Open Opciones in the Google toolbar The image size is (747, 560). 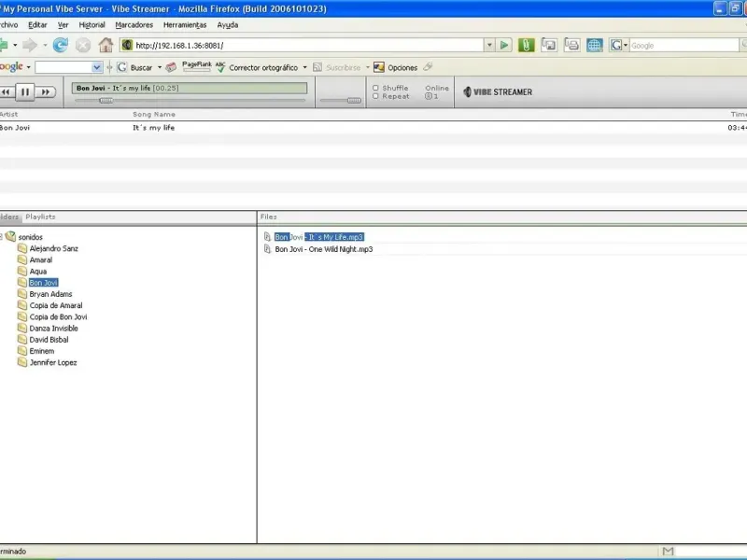click(395, 67)
